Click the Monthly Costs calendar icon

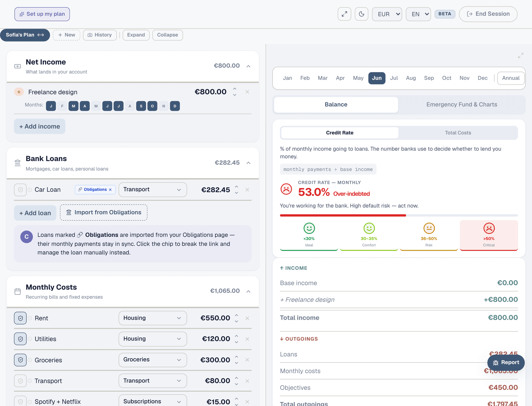tap(17, 291)
